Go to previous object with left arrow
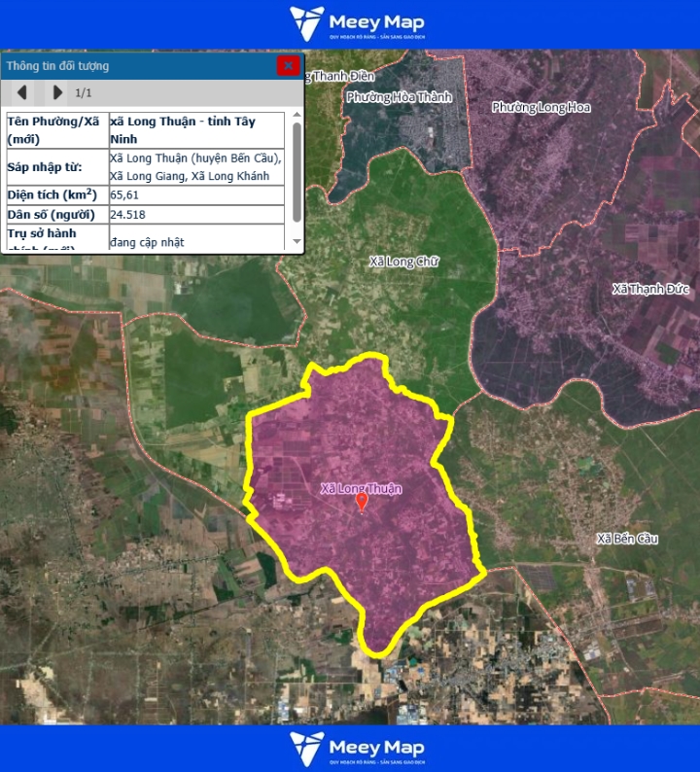This screenshot has width=700, height=772. tap(21, 92)
